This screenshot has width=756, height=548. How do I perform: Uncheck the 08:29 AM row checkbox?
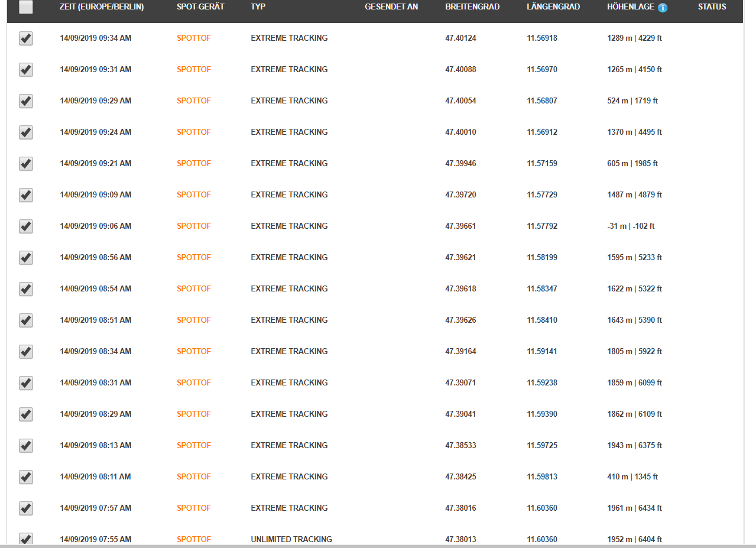[x=26, y=414]
